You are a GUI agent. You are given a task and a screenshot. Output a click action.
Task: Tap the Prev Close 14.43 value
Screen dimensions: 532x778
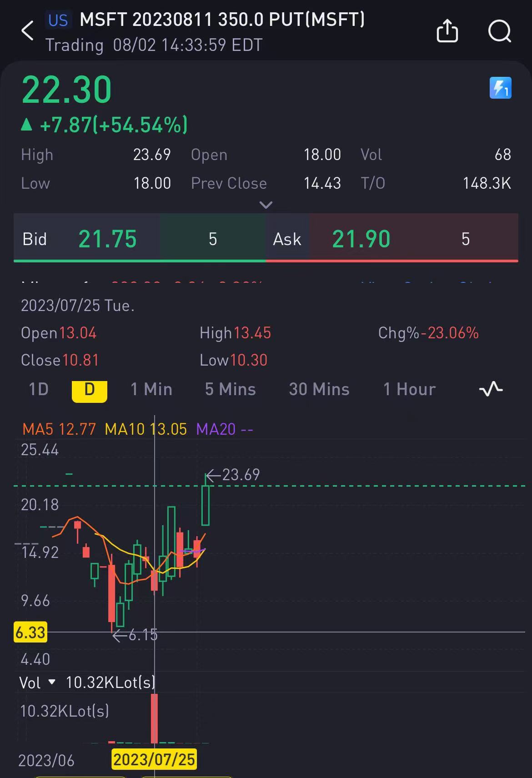322,183
